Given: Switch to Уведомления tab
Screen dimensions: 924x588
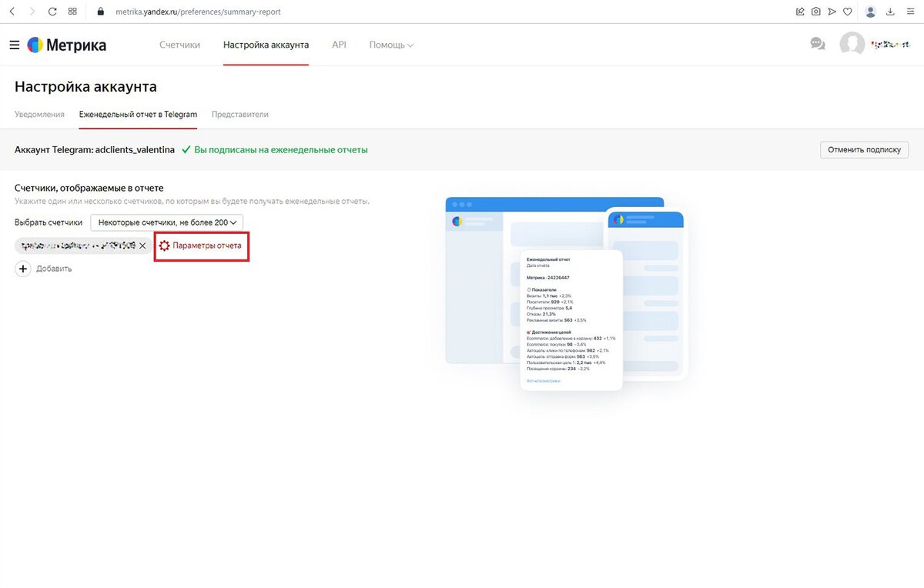Looking at the screenshot, I should (x=39, y=114).
